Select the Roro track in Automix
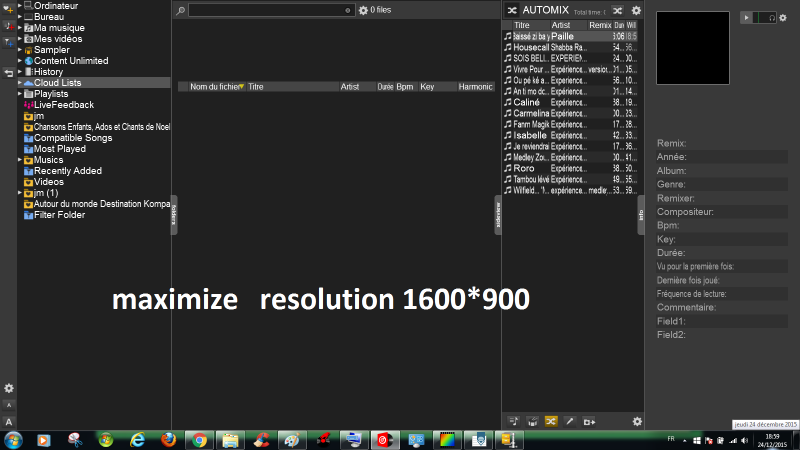Screen dimensions: 800x450 570,168
